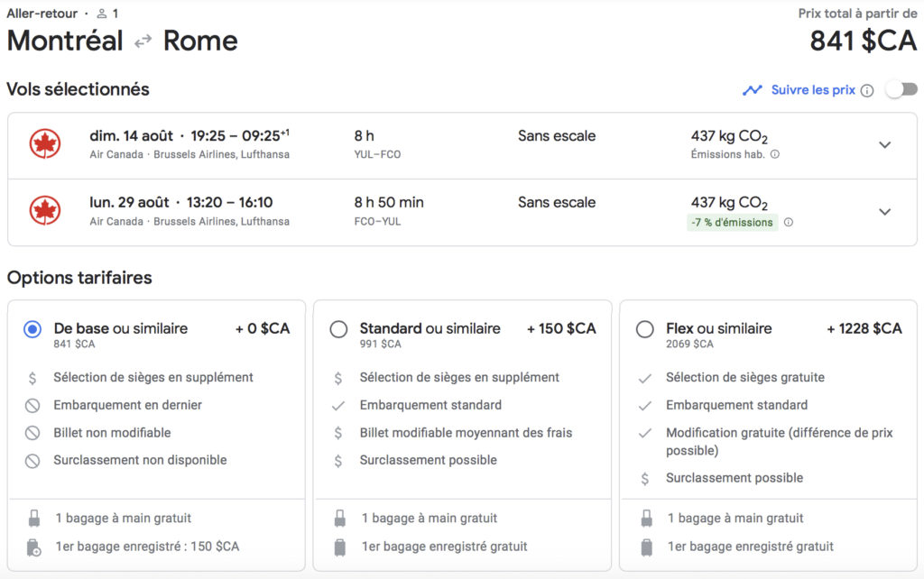Select the Standard ou similaire fare option

339,330
